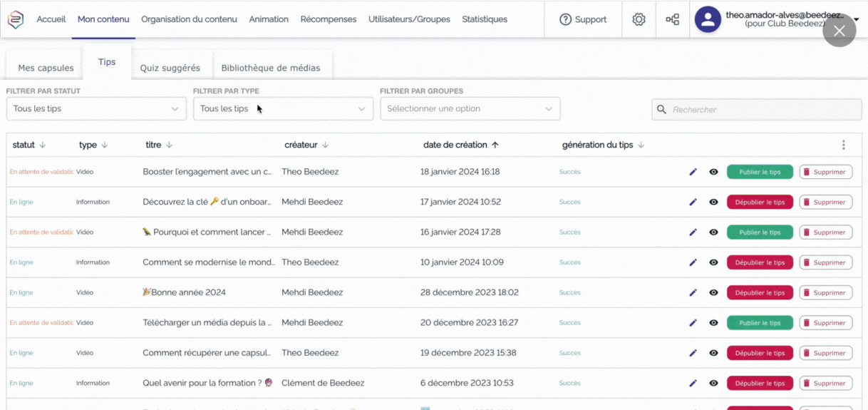
Task: Expand the Filtrer par statut dropdown
Action: (95, 109)
